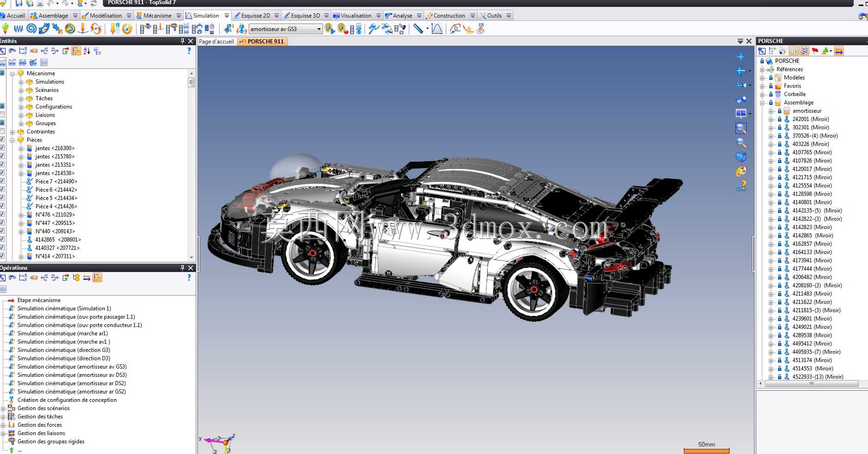868x454 pixels.
Task: Expand the Références node in PORSCHE tree
Action: 762,70
